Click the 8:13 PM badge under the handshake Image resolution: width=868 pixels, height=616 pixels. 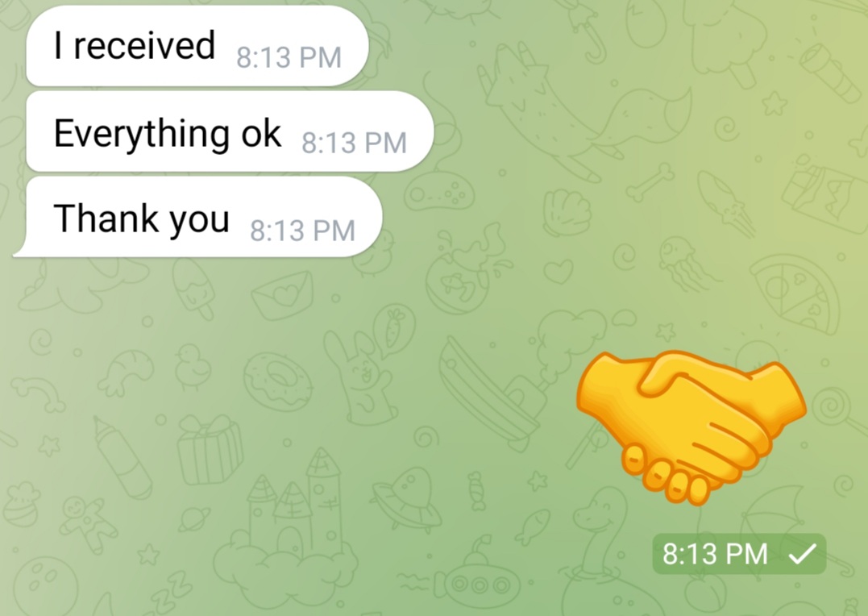(739, 553)
